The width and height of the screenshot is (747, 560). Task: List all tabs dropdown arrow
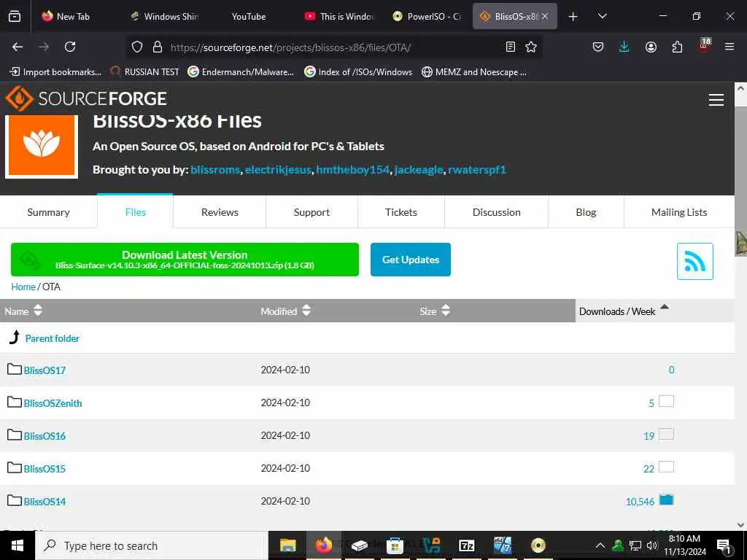pyautogui.click(x=602, y=16)
